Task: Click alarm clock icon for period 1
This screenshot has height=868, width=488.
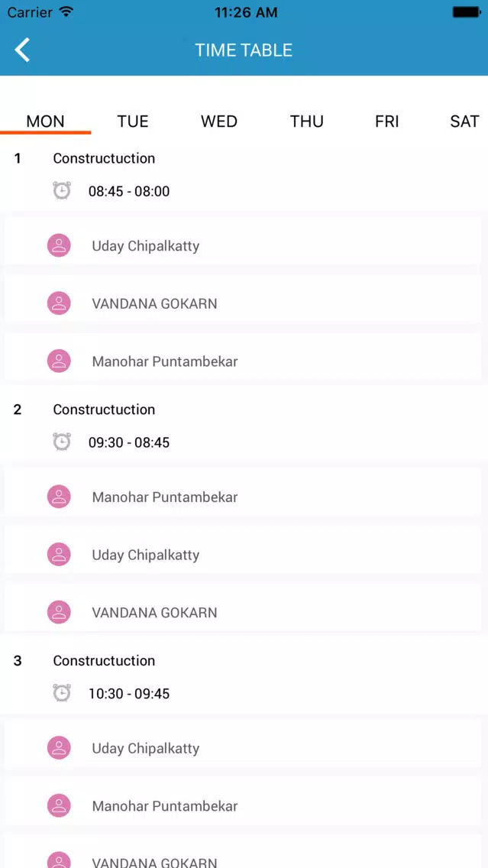Action: [x=62, y=191]
